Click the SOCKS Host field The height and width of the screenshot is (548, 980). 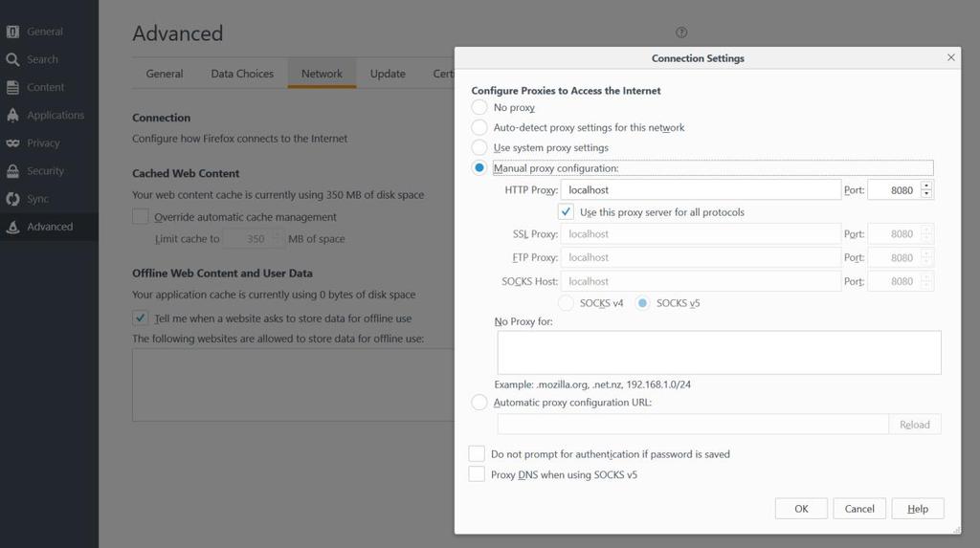pos(701,281)
